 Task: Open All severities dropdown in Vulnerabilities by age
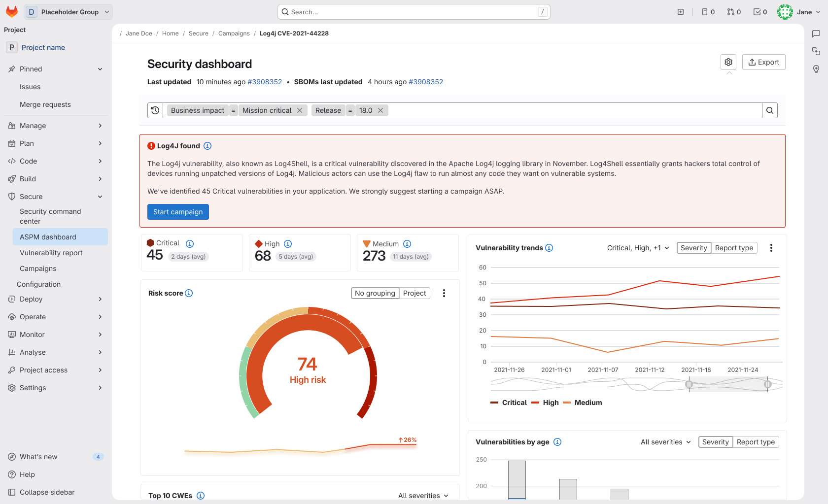pos(666,442)
